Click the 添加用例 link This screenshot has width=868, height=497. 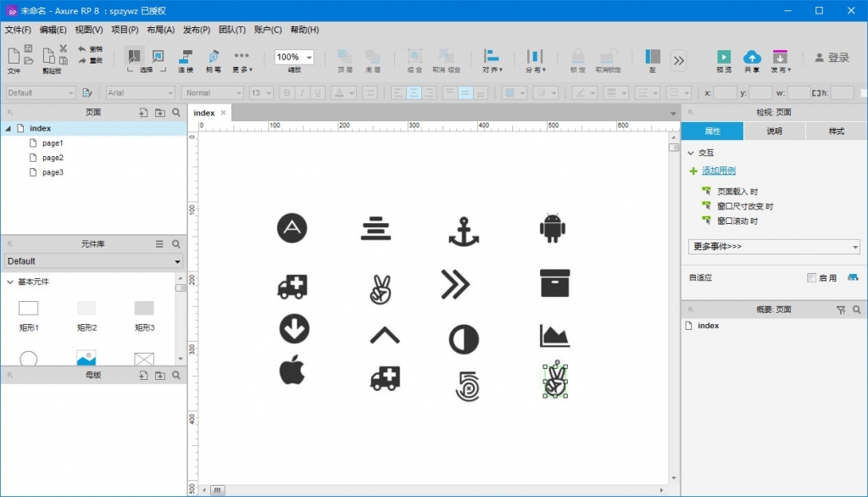click(x=718, y=171)
